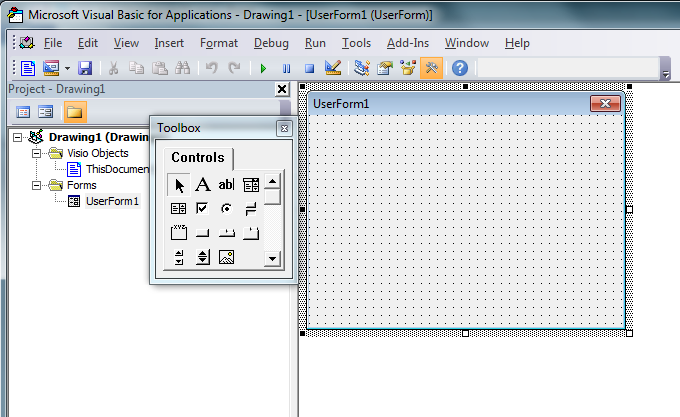Open the Insert UserForm dropdown arrow
The image size is (680, 417).
67,68
